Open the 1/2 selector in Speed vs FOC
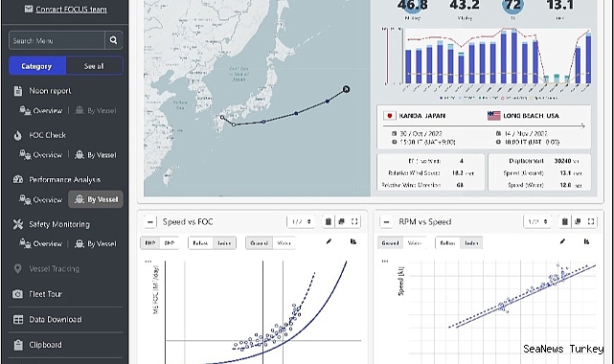The height and width of the screenshot is (364, 614). (x=301, y=221)
